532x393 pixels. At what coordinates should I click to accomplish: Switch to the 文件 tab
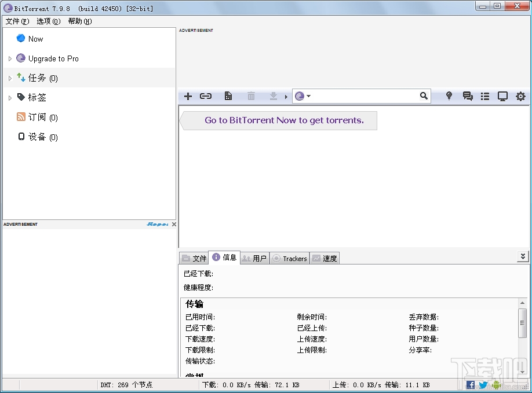[x=194, y=259]
